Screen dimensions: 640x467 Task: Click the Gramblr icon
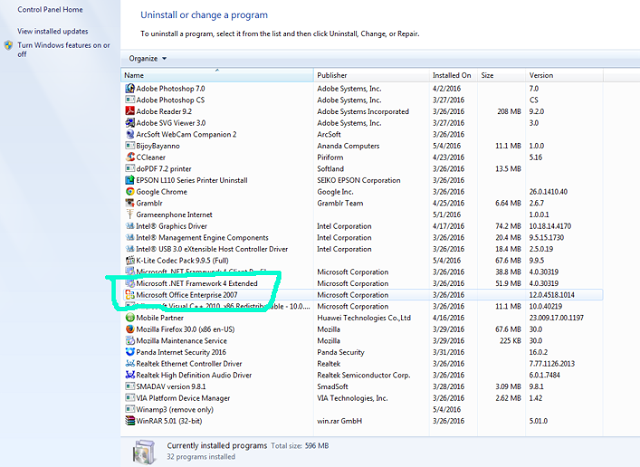(130, 203)
